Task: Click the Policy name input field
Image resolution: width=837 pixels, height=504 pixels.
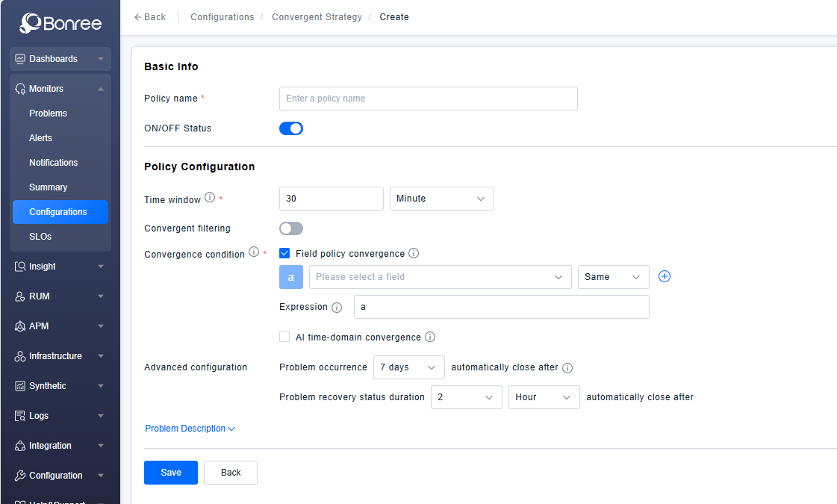Action: tap(428, 99)
